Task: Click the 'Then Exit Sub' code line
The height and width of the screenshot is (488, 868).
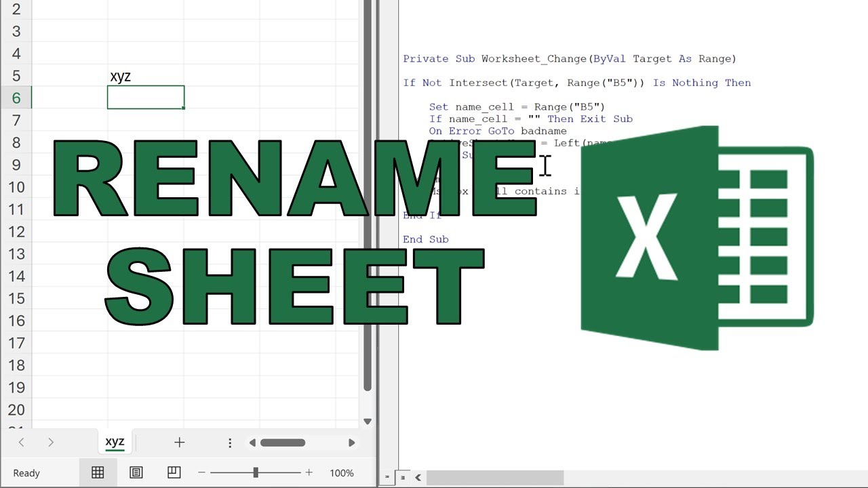Action: click(x=531, y=119)
